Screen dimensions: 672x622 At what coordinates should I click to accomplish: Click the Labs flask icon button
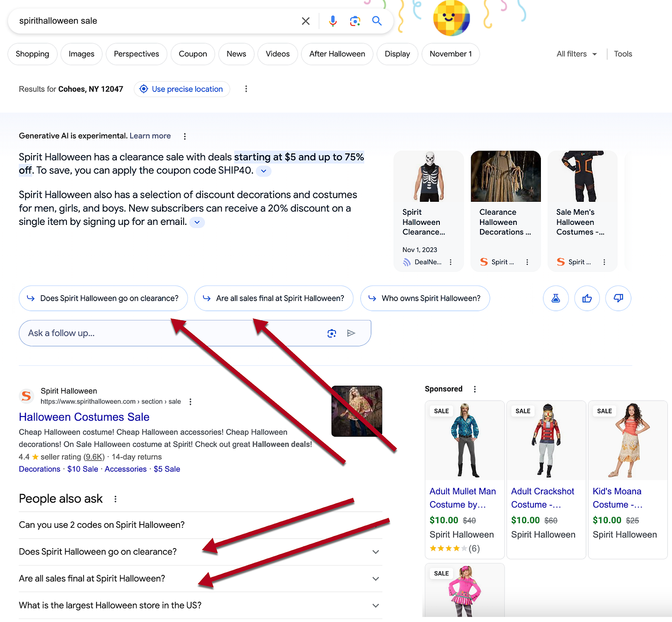[x=556, y=298]
